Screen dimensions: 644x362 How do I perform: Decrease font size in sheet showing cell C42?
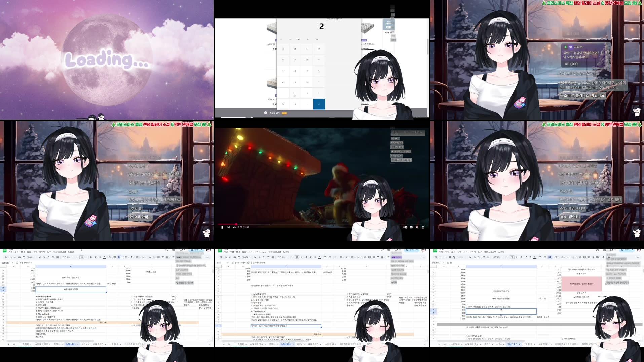tap(292, 257)
